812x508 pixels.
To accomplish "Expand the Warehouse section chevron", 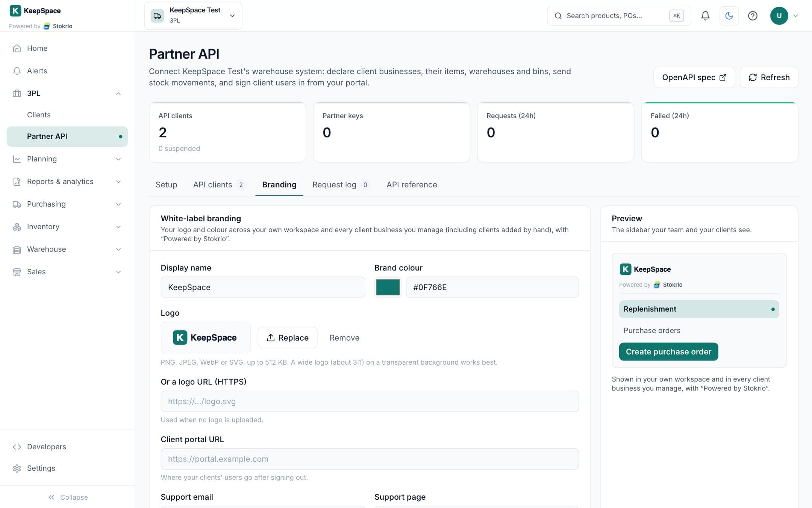I will point(118,249).
